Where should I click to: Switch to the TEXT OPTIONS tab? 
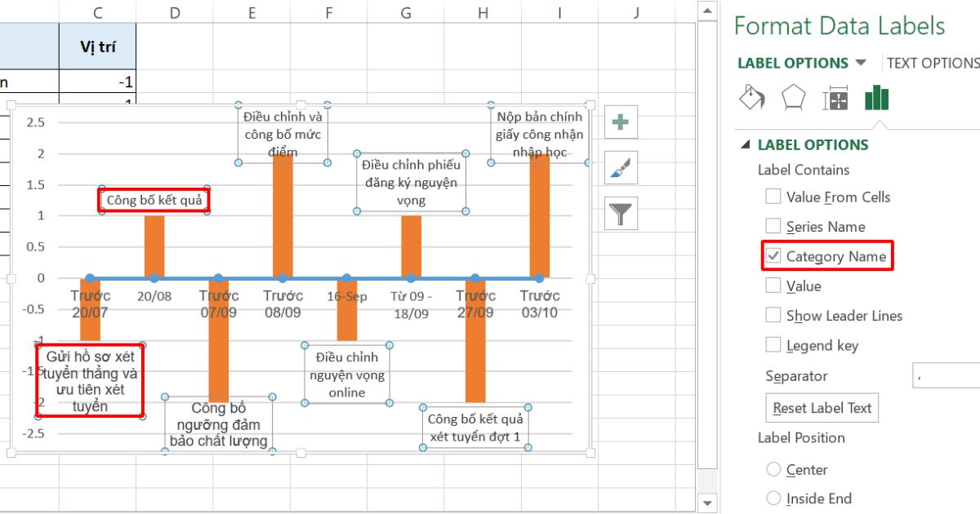point(932,62)
